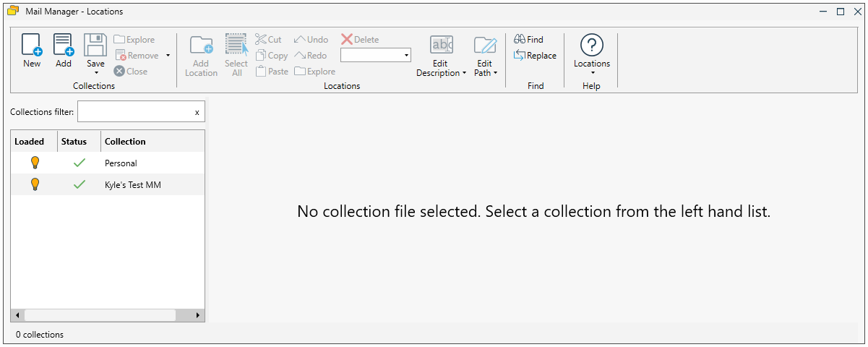Click the Add collection icon

[x=64, y=45]
